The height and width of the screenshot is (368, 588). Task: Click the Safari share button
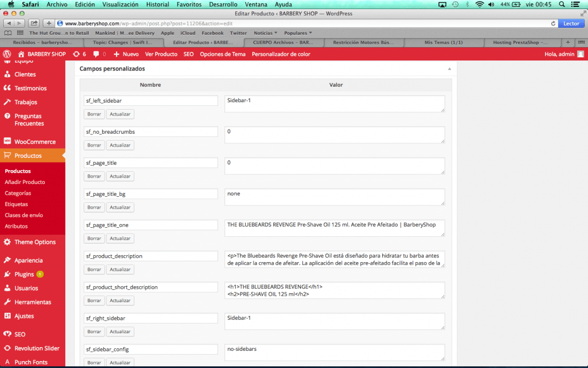point(34,23)
